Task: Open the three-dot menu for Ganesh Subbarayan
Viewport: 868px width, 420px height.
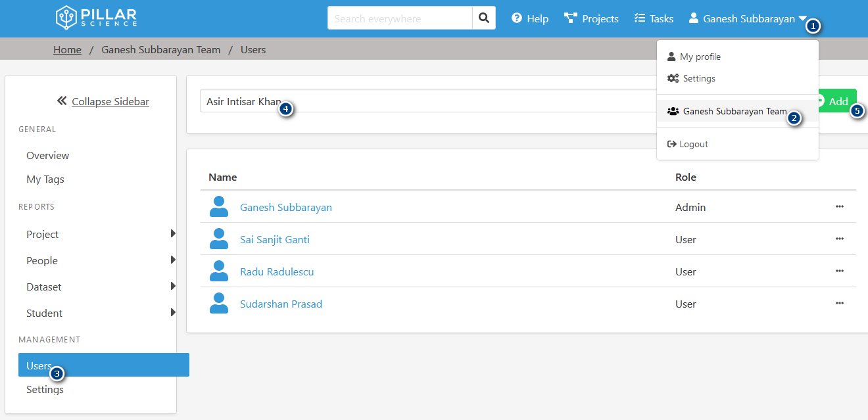Action: click(x=839, y=206)
